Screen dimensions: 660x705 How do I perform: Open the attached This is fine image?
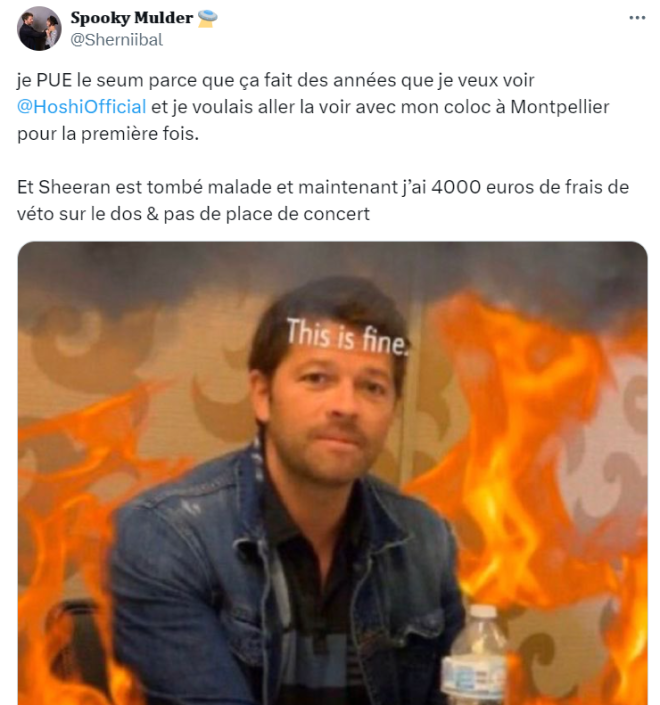[x=333, y=473]
